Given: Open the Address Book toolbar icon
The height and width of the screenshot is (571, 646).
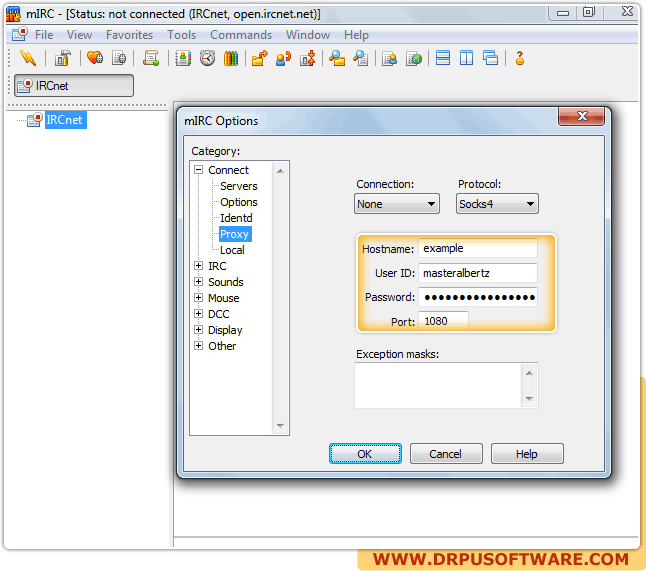Looking at the screenshot, I should [183, 58].
